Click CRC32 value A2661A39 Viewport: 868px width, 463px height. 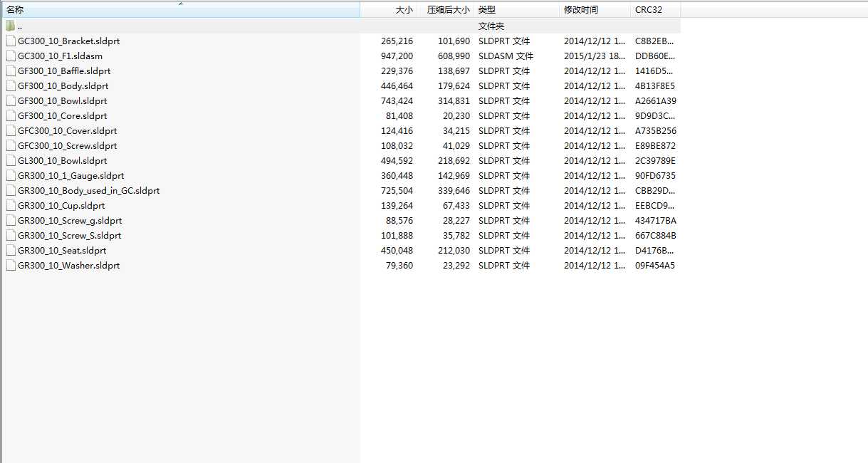(x=656, y=100)
